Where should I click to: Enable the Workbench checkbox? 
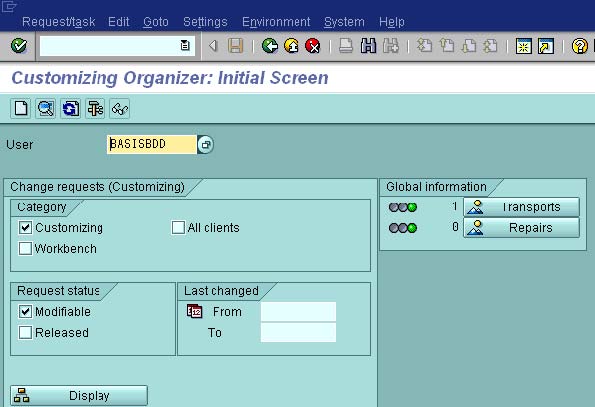tap(25, 248)
